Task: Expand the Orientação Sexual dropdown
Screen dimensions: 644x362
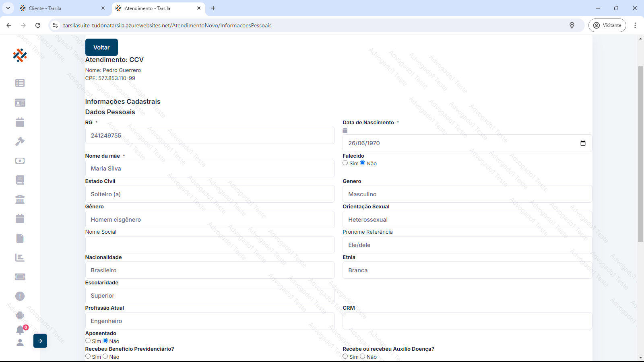Action: click(x=467, y=220)
